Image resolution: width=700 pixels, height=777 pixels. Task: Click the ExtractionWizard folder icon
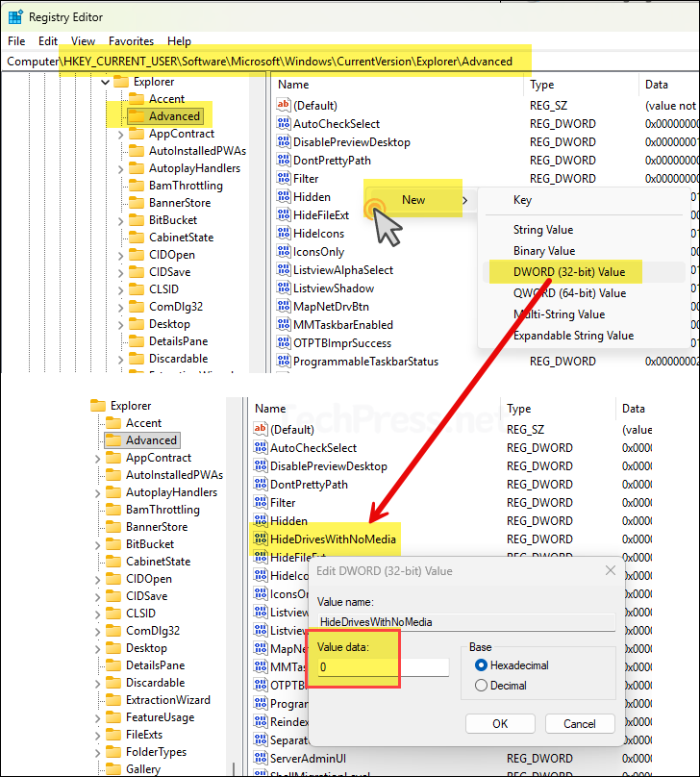pyautogui.click(x=113, y=700)
